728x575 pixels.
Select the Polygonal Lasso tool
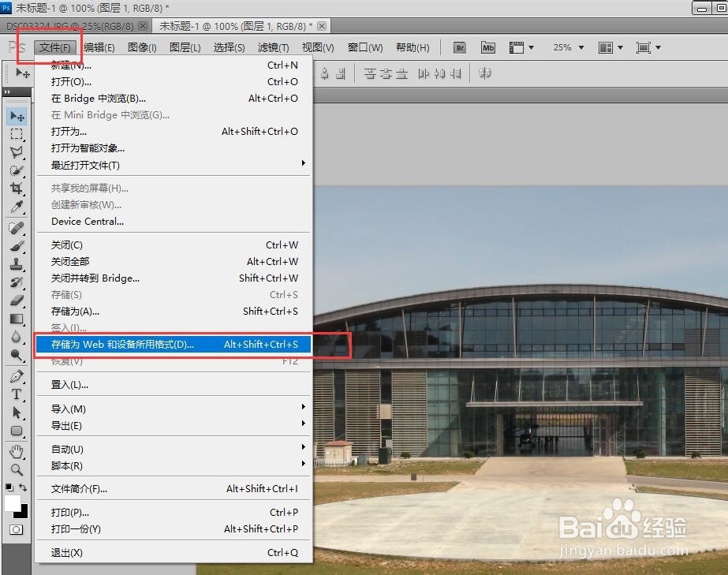click(17, 152)
